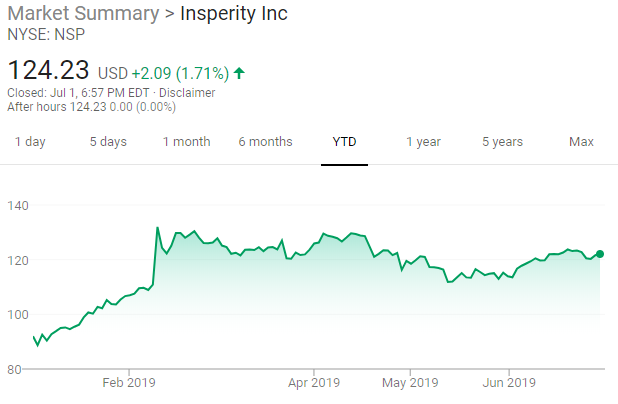Click the February price spike on chart
This screenshot has height=404, width=618.
(x=158, y=228)
